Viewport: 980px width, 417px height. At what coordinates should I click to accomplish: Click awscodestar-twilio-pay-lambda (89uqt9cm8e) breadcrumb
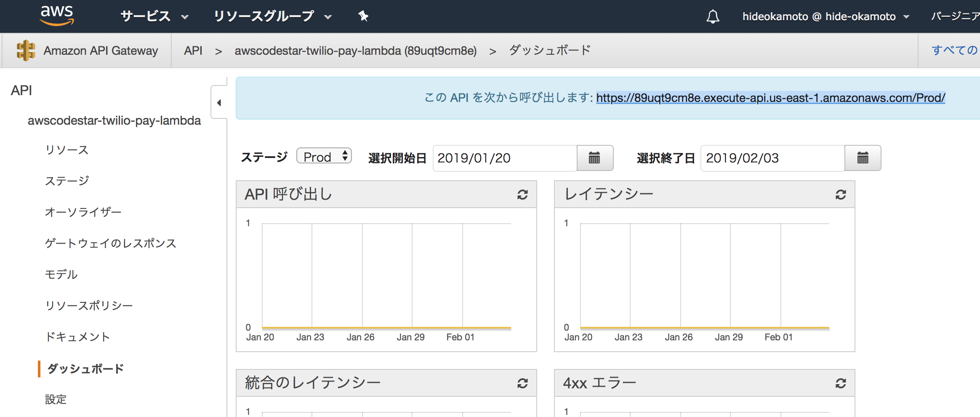coord(356,51)
